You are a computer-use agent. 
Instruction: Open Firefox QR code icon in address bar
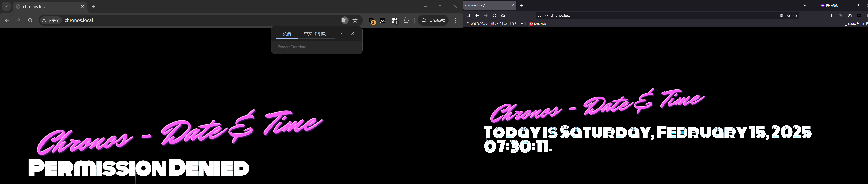tap(782, 16)
